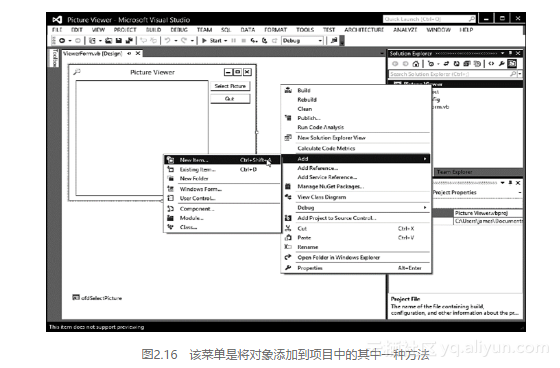The image size is (560, 368).
Task: Select Rebuild in the context menu
Action: click(x=356, y=100)
